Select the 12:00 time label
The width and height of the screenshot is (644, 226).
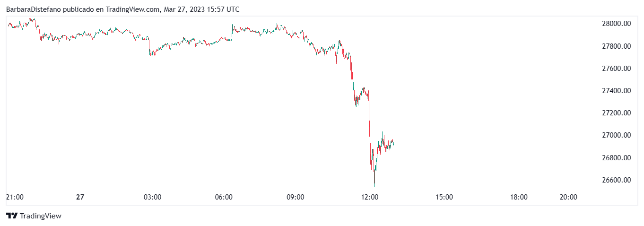369,197
